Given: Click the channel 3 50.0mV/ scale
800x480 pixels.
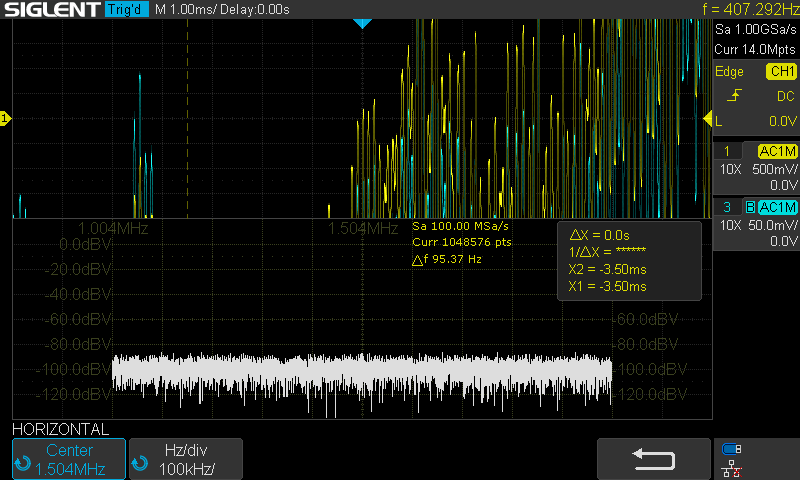Looking at the screenshot, I should (x=772, y=225).
